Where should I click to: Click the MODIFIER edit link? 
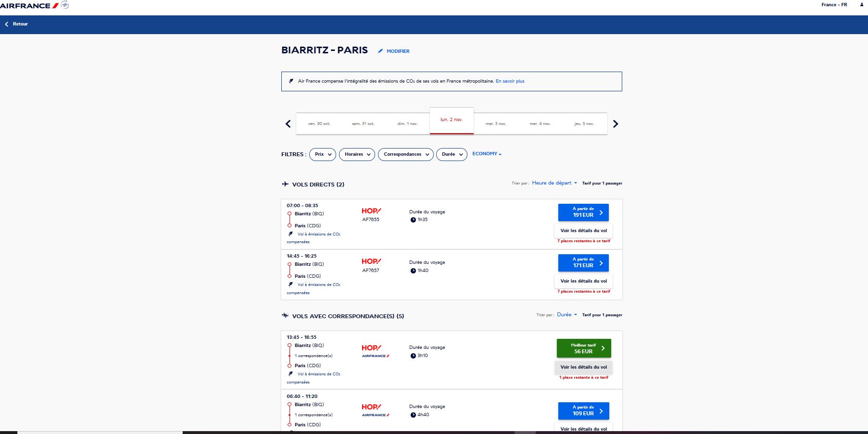(x=393, y=51)
